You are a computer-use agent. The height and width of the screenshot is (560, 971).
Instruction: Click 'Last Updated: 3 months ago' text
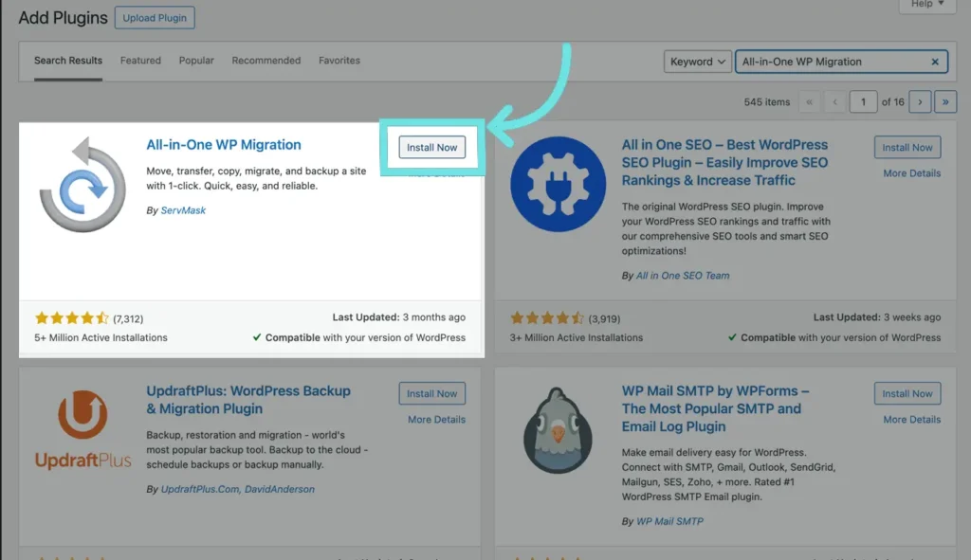pyautogui.click(x=399, y=317)
